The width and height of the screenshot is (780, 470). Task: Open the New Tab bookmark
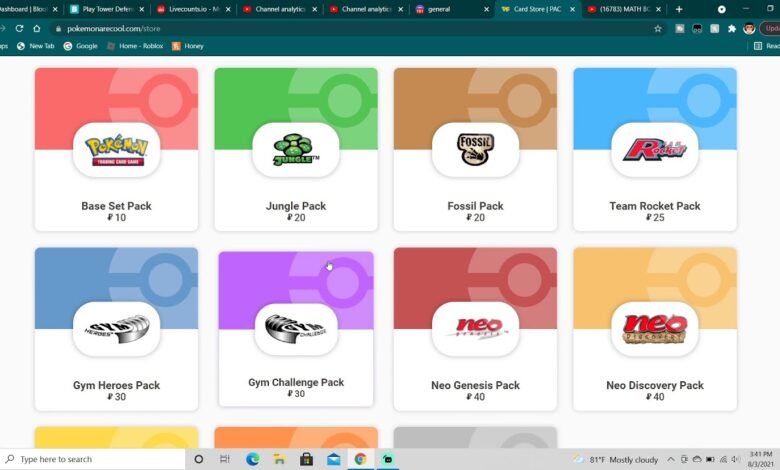click(35, 46)
